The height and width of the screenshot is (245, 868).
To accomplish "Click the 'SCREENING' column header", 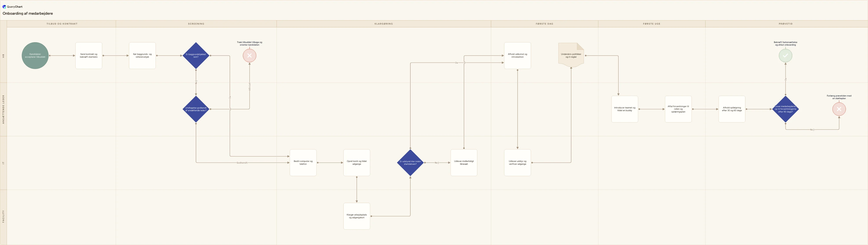I will [196, 24].
